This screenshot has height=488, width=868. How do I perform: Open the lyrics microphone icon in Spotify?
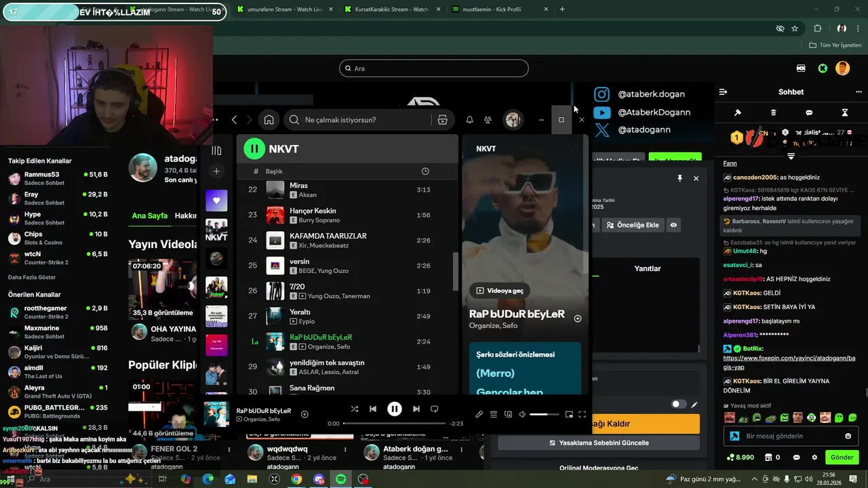[479, 414]
